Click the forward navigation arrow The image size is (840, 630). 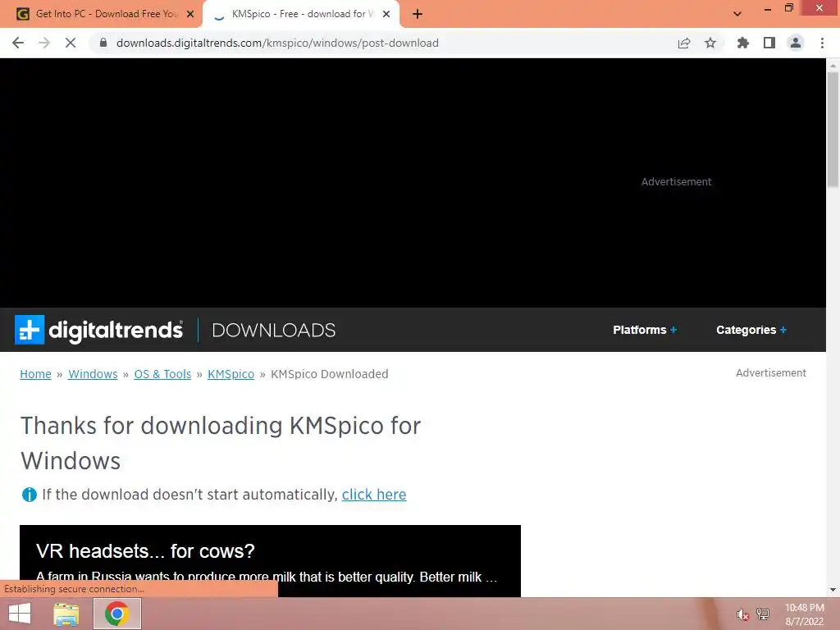point(44,43)
